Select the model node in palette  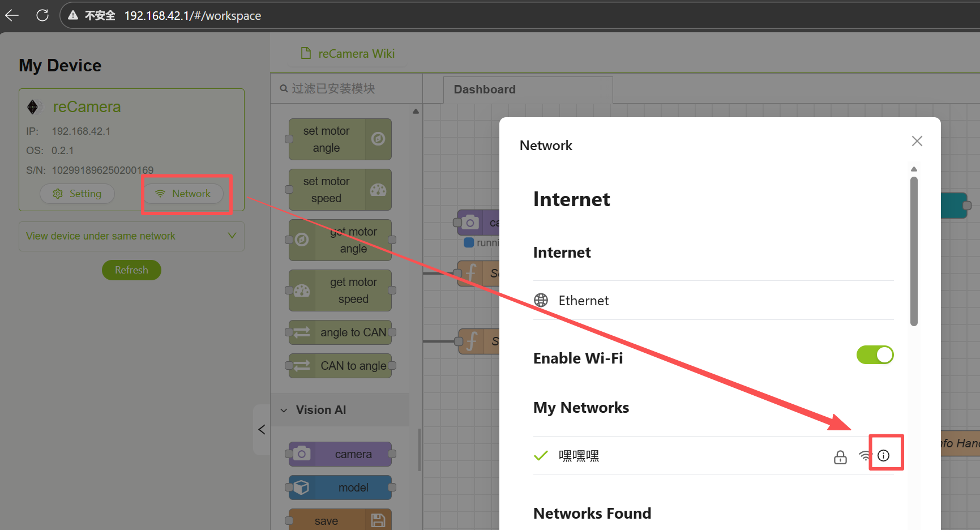[x=340, y=488]
